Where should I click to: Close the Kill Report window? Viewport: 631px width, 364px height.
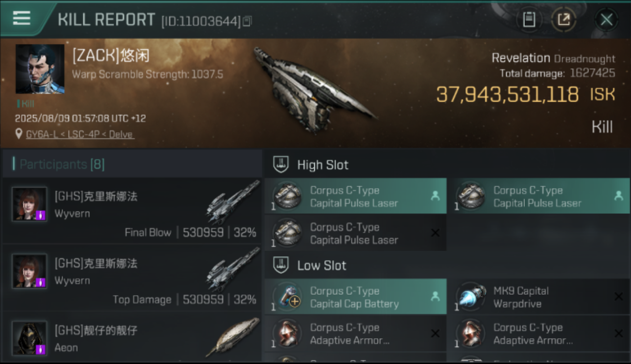[606, 20]
